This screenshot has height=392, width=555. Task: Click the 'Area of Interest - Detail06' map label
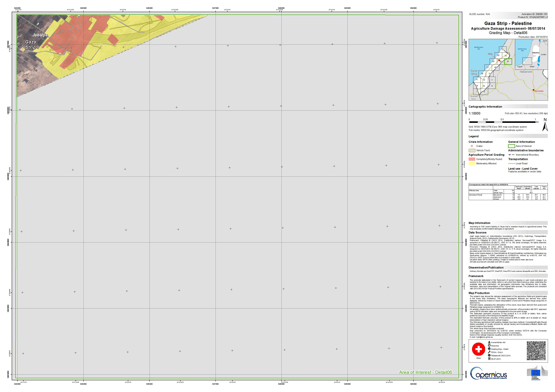pyautogui.click(x=425, y=372)
